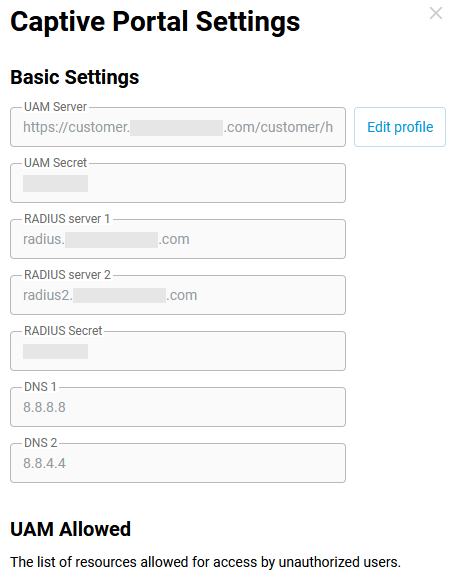Click the 'RADIUS server 2' label text

(67, 275)
